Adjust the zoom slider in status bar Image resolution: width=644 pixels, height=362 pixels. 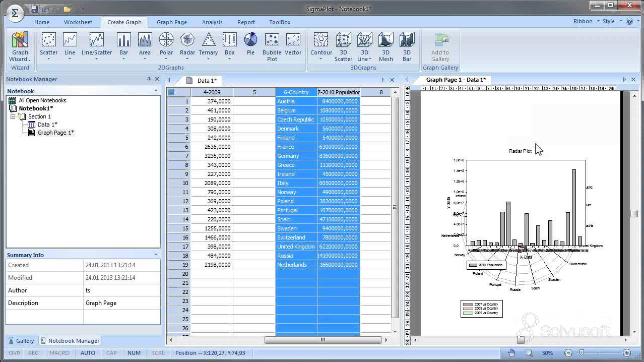[x=582, y=353]
